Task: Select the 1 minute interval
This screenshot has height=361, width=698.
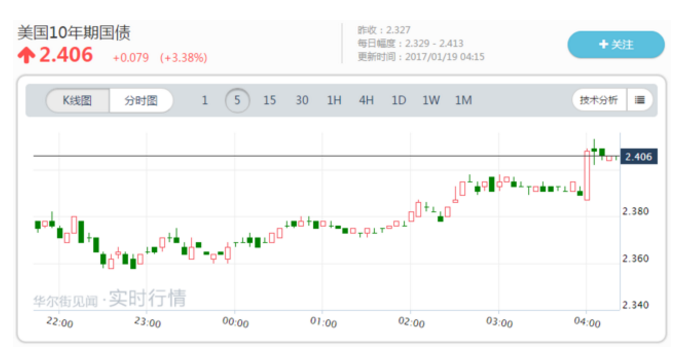Action: point(204,100)
